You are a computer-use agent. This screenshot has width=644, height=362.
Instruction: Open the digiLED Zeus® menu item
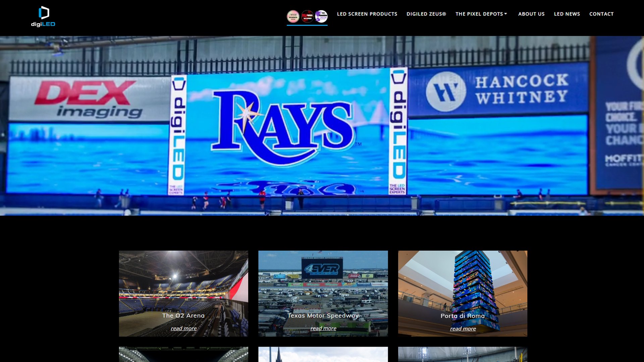click(426, 14)
